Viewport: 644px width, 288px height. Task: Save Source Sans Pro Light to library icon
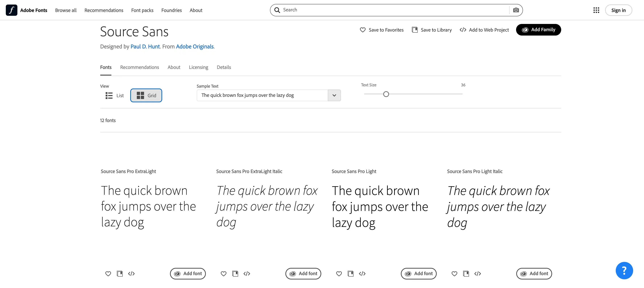point(351,273)
